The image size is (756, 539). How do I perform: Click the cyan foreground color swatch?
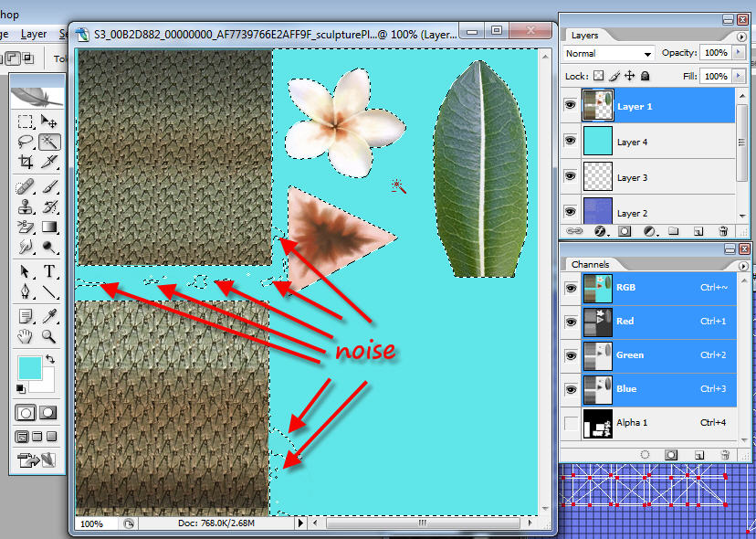click(29, 368)
